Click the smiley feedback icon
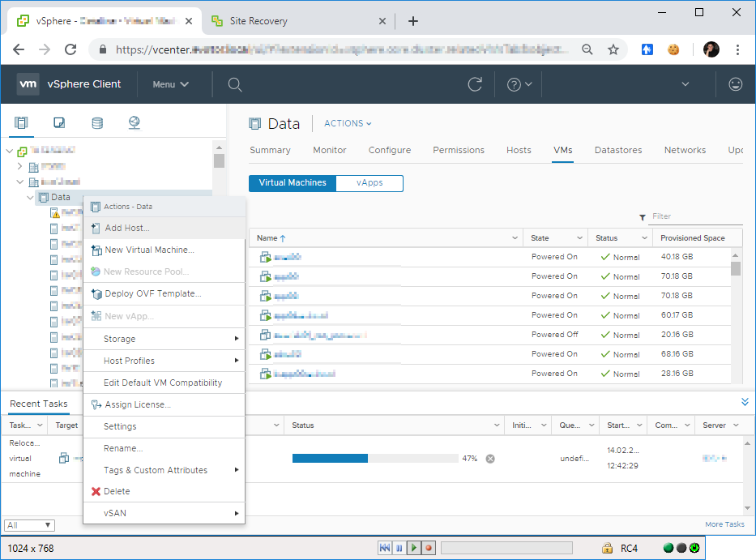Screen dimensions: 756x560 point(735,84)
